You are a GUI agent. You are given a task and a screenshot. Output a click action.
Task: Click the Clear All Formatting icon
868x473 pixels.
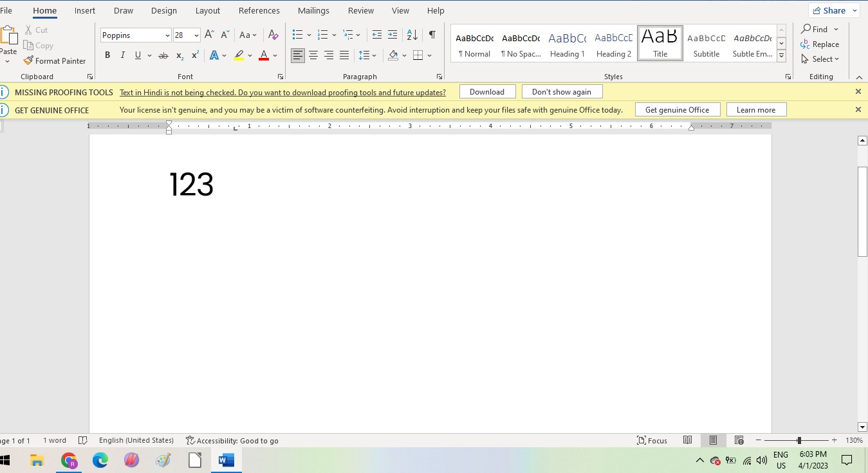coord(273,35)
